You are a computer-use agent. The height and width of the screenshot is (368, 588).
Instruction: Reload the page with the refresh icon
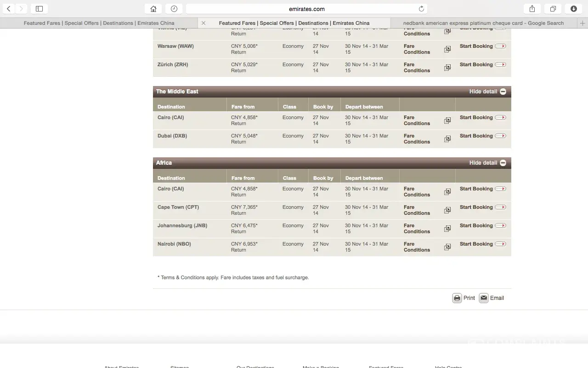click(x=421, y=9)
